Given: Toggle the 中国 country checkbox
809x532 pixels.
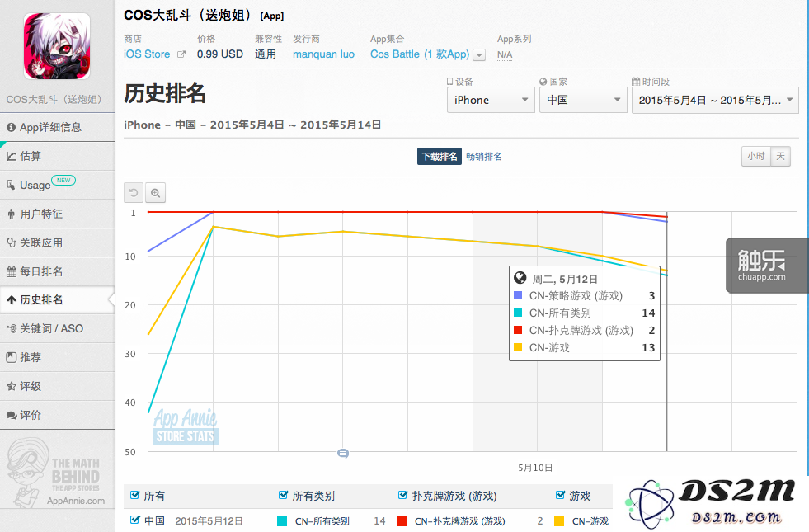Looking at the screenshot, I should click(x=135, y=520).
